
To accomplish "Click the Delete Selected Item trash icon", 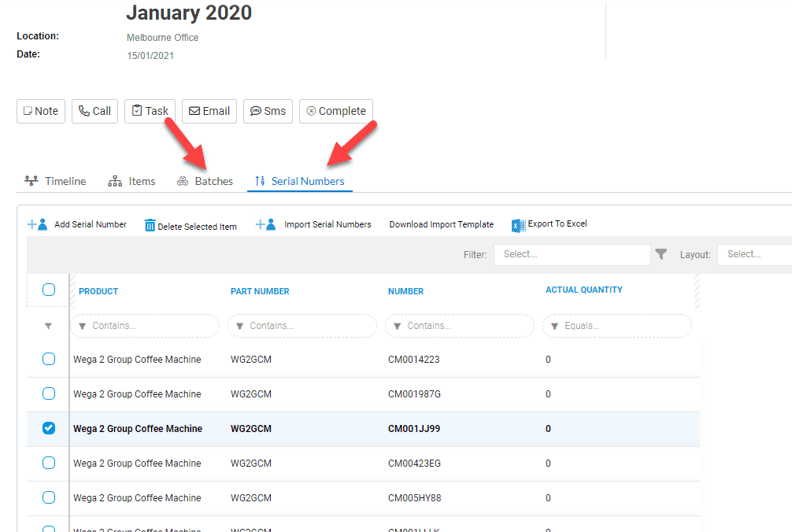I will (x=150, y=225).
